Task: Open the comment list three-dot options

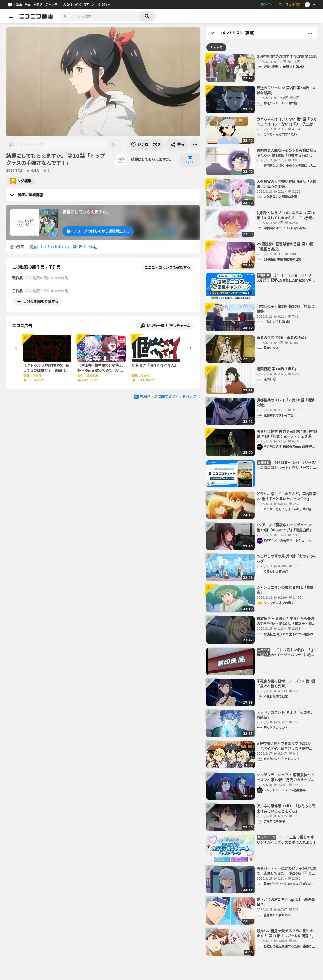Action: (310, 33)
